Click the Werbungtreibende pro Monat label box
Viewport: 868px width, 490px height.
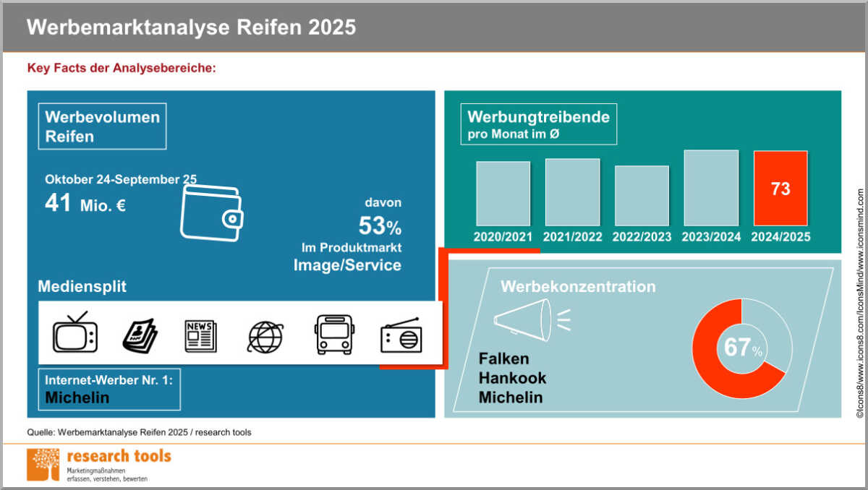pos(538,124)
